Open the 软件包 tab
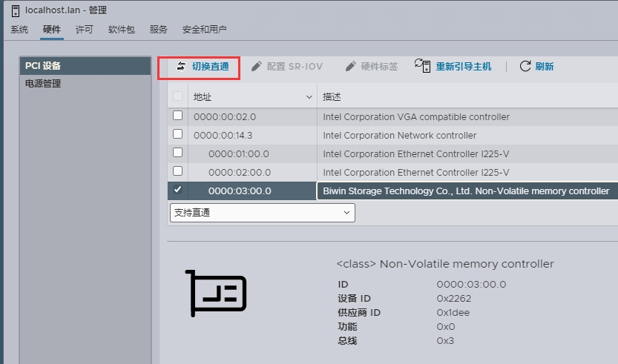Viewport: 618px width, 364px height. (121, 30)
